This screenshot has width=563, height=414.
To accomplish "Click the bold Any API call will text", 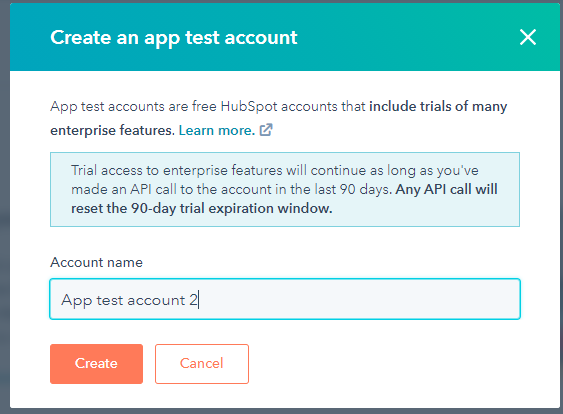I will (x=446, y=189).
